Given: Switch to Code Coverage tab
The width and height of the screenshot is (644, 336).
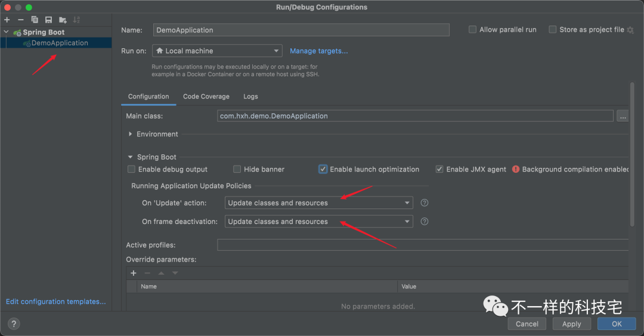Looking at the screenshot, I should tap(206, 97).
